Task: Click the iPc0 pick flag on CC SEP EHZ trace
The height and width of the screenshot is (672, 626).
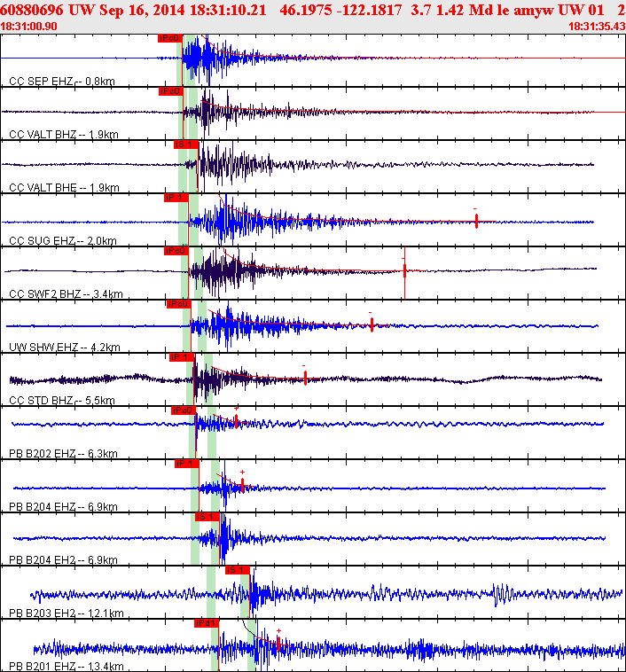Action: pyautogui.click(x=170, y=38)
